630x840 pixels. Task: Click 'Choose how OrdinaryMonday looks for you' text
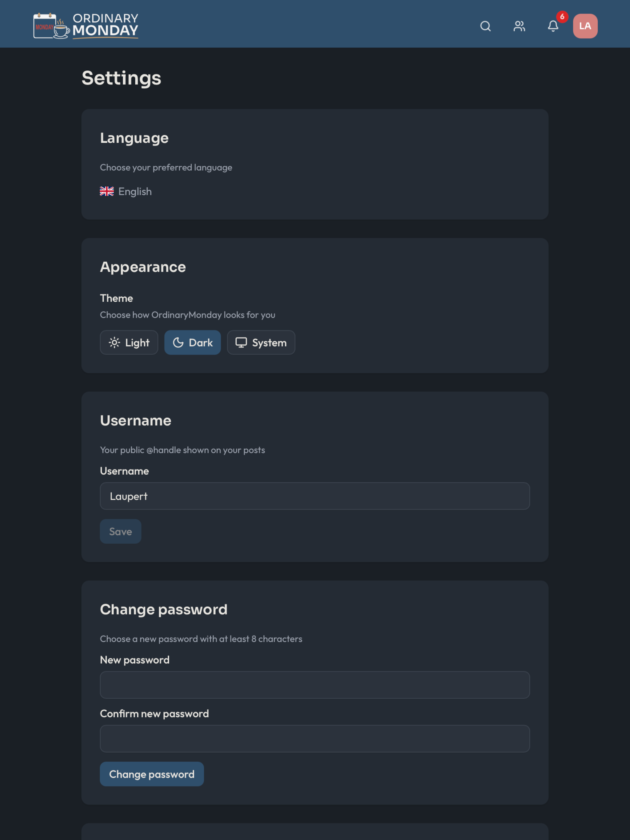188,315
